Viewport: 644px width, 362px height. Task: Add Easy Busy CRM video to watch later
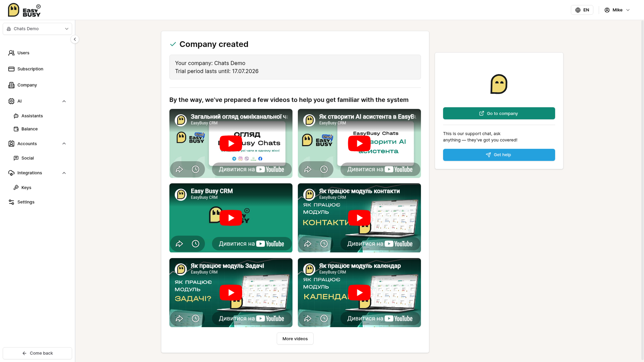tap(196, 244)
